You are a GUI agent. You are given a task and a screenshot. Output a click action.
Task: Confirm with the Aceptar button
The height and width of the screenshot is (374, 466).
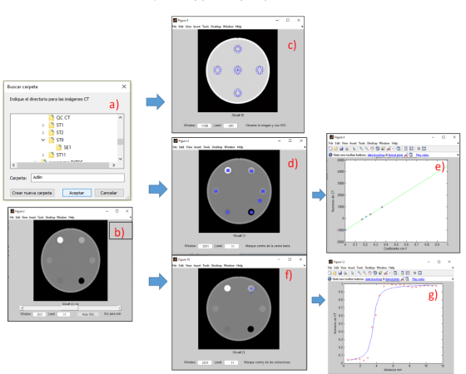77,193
